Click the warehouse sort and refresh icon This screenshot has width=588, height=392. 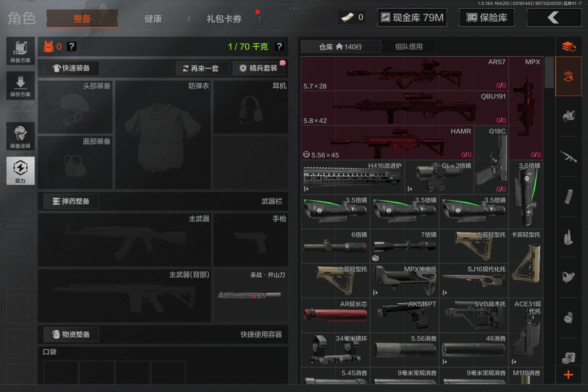tap(568, 47)
